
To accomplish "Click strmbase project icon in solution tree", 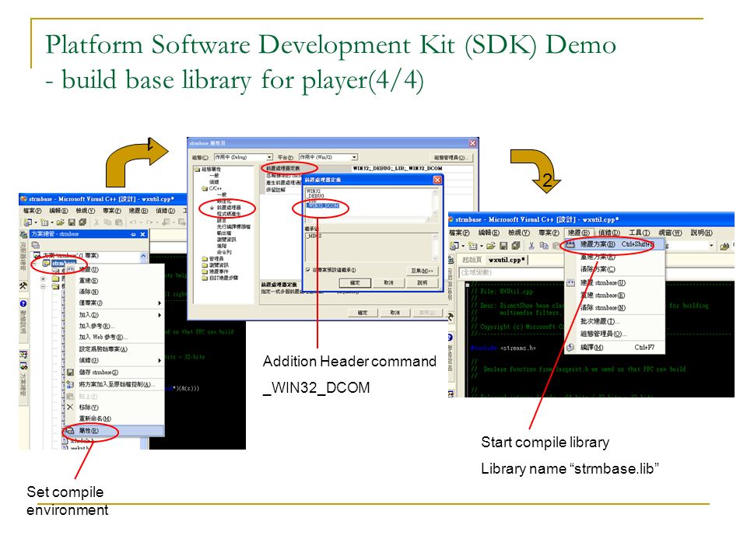I will tap(46, 264).
